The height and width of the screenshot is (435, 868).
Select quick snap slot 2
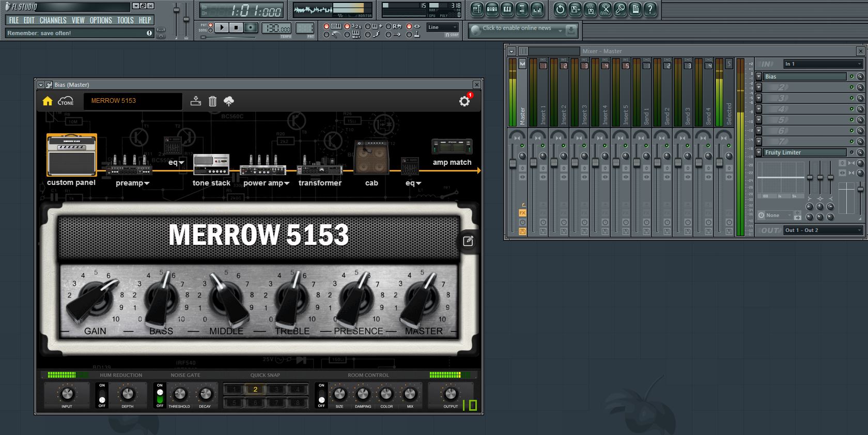(x=255, y=390)
